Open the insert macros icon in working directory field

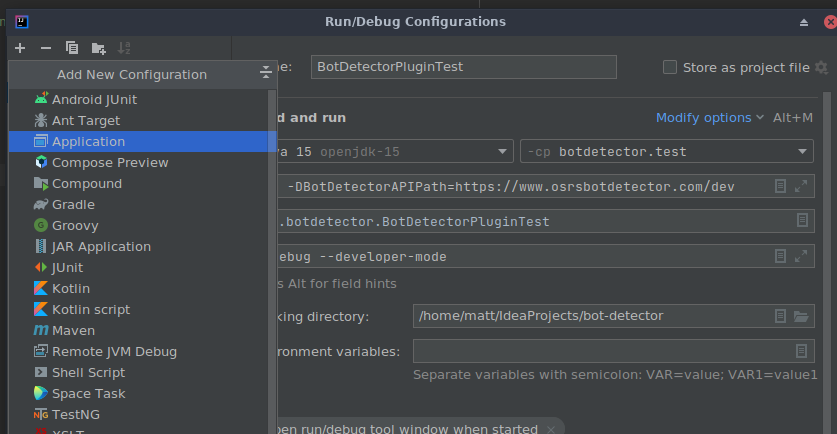click(x=780, y=316)
